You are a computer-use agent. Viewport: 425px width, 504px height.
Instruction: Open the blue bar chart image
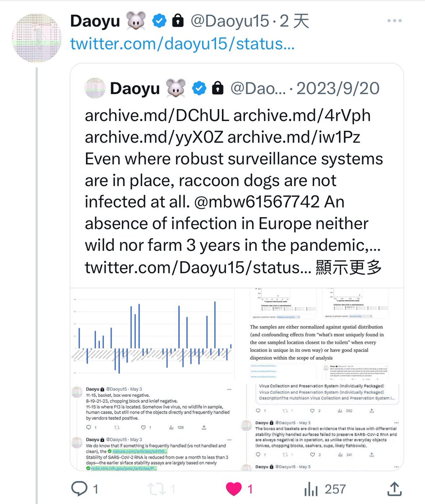click(153, 335)
